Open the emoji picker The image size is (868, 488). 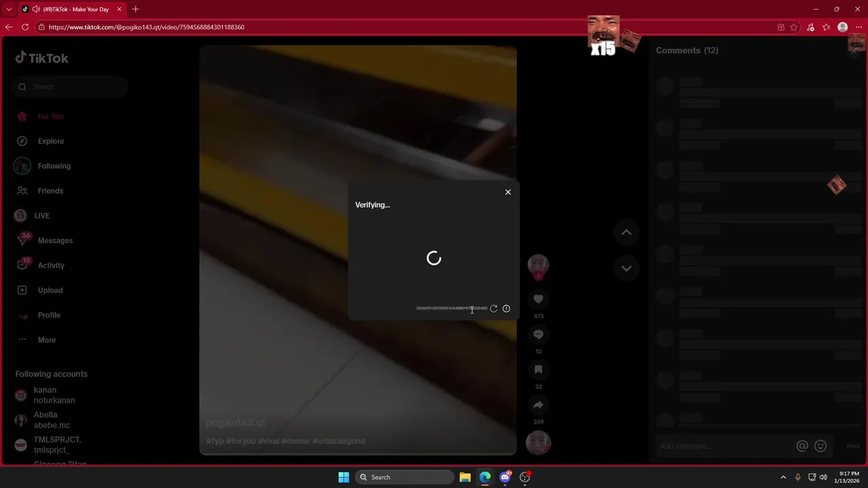point(821,446)
